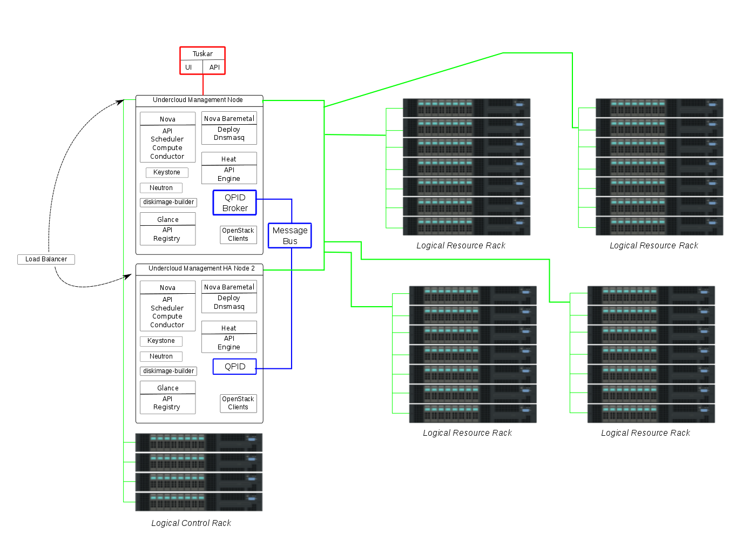The width and height of the screenshot is (756, 540).
Task: Select the blue Message Bus box
Action: click(290, 235)
